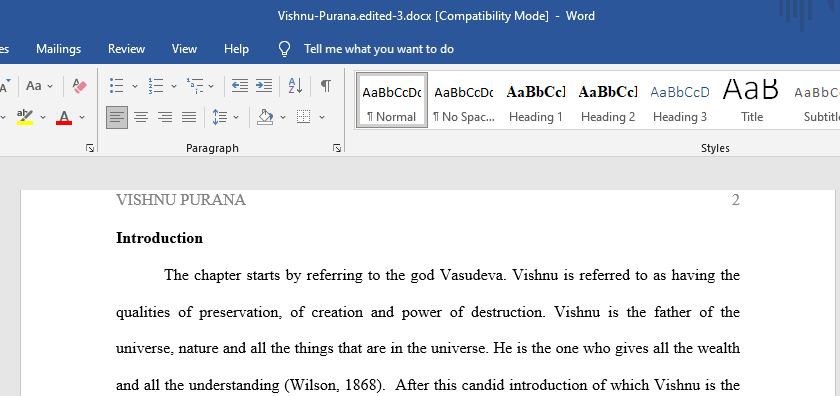This screenshot has height=396, width=840.
Task: Open the Mailings tab
Action: tap(58, 49)
